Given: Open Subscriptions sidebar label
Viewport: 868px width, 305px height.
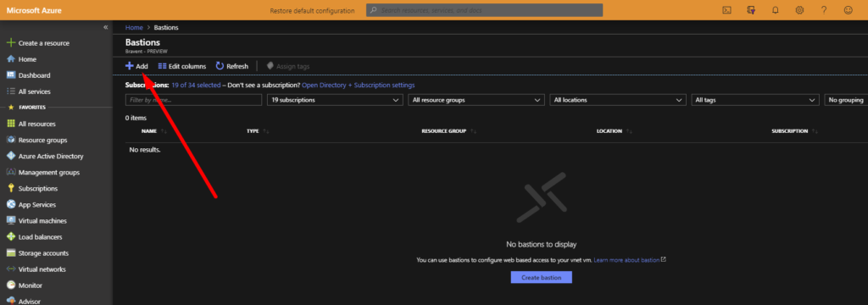Looking at the screenshot, I should pos(37,188).
